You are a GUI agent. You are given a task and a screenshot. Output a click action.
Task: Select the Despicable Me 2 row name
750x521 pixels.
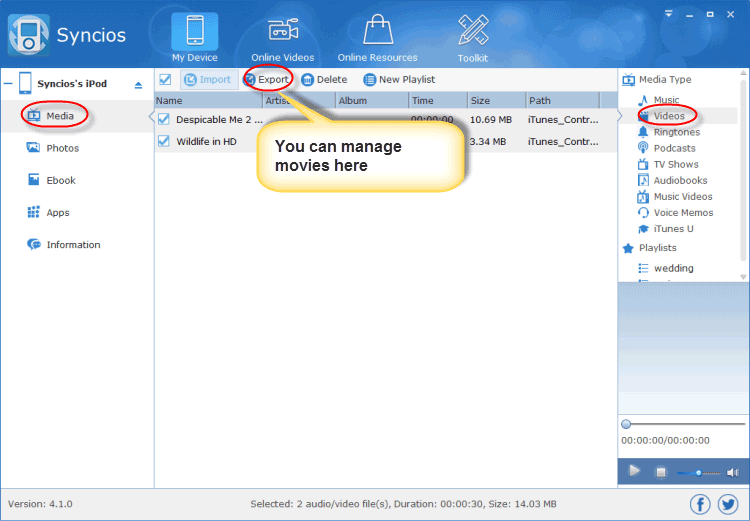219,120
